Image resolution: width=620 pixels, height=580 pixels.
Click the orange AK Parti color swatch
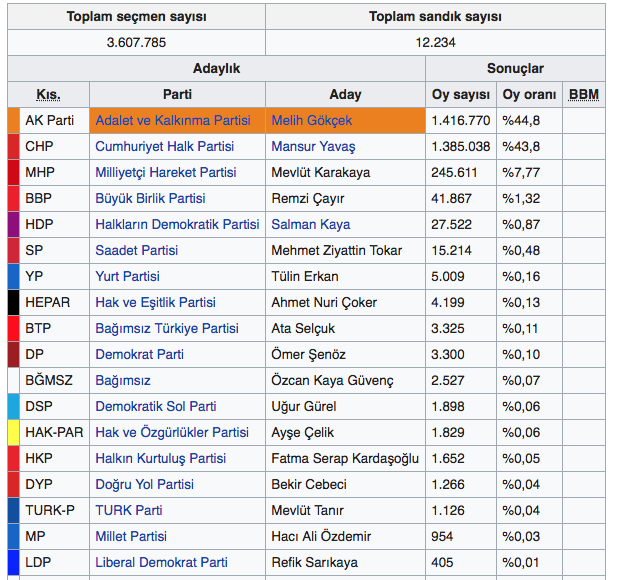(13, 120)
